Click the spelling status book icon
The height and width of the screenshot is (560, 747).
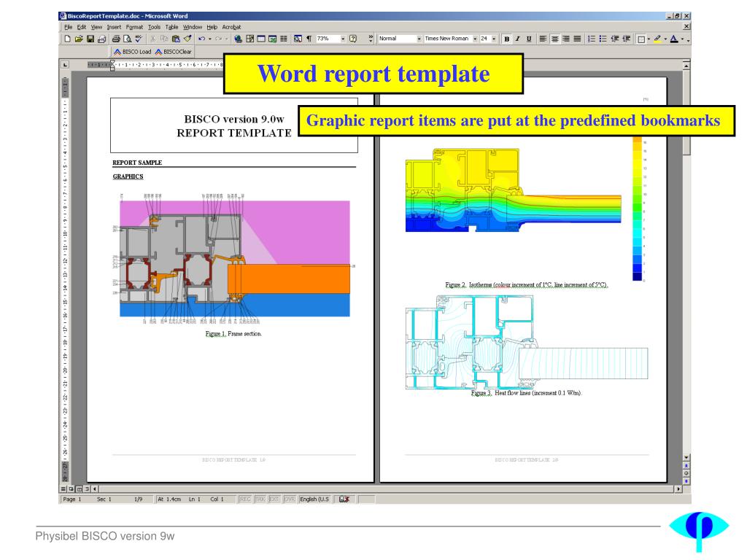coord(344,499)
